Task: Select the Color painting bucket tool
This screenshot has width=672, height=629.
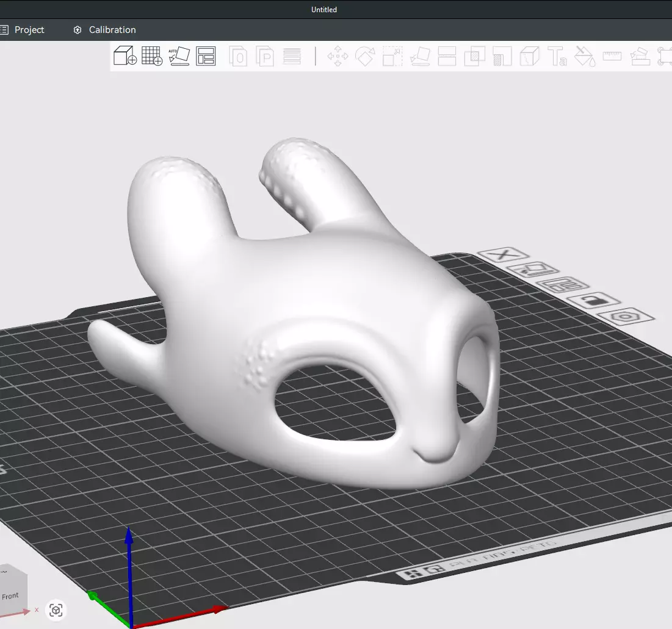Action: tap(585, 56)
